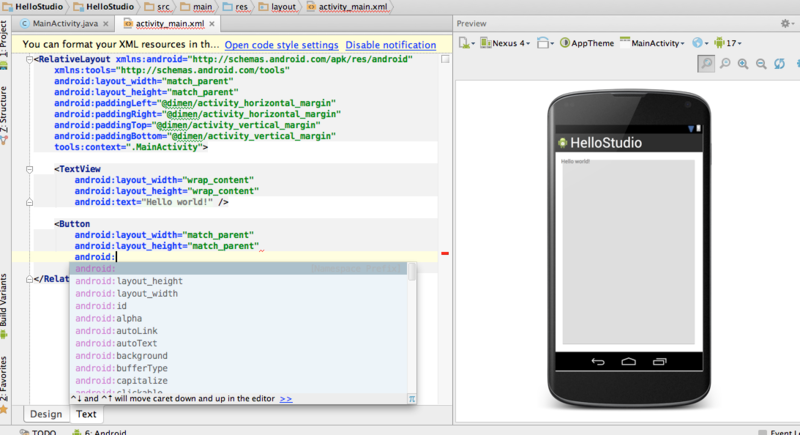
Task: Open the TODO tool window
Action: (x=38, y=432)
